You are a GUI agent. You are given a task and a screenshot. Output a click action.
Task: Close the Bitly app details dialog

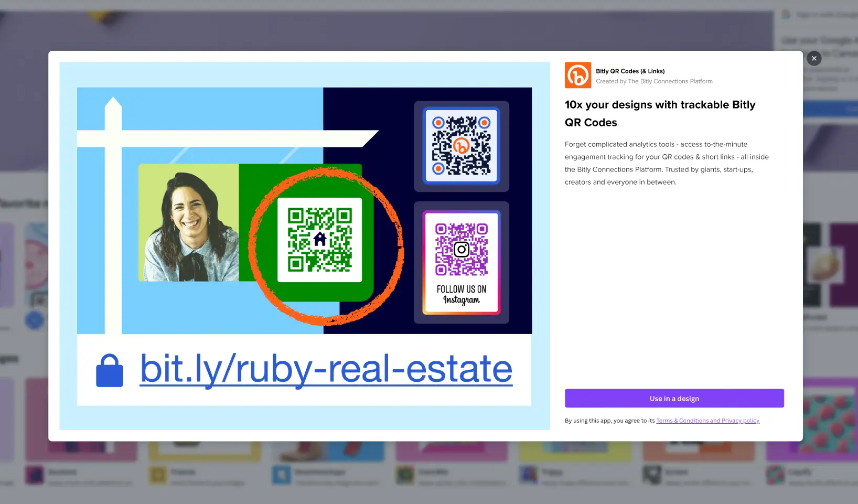pyautogui.click(x=813, y=58)
